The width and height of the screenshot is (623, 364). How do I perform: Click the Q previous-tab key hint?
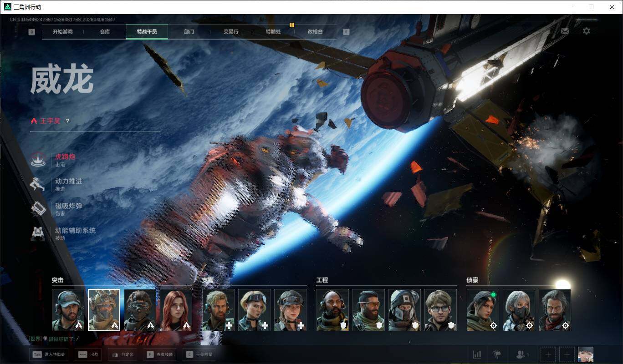click(32, 32)
